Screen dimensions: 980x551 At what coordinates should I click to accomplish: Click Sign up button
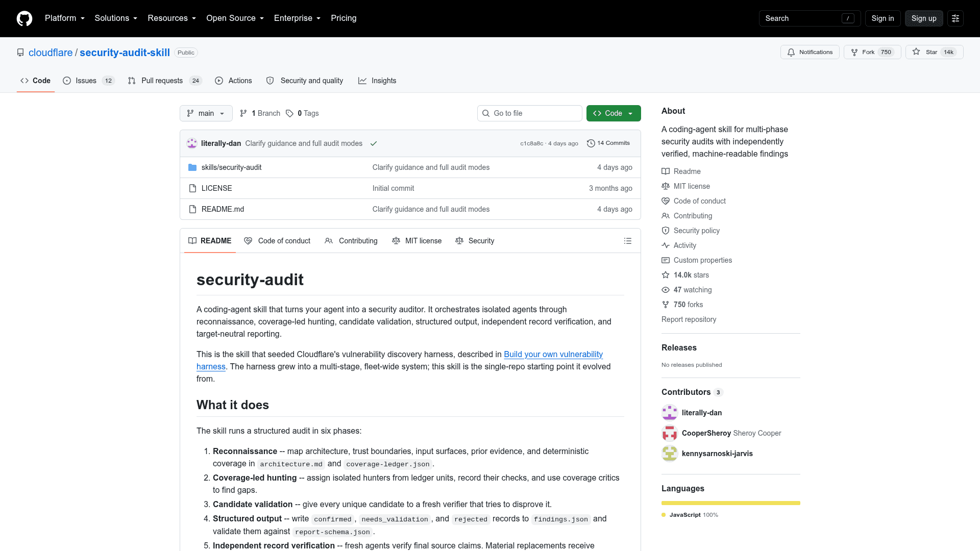click(x=924, y=18)
